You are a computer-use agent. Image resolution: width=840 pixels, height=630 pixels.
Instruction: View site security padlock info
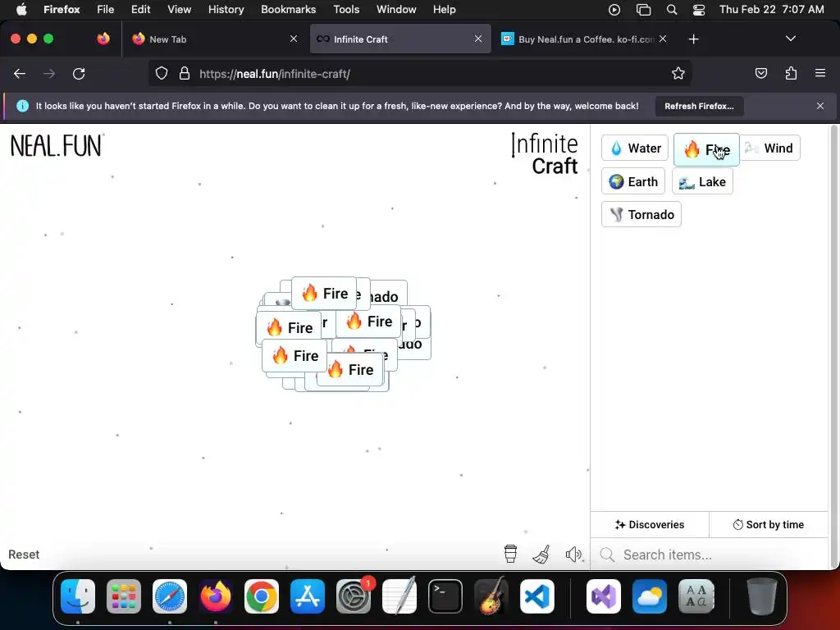click(x=185, y=74)
